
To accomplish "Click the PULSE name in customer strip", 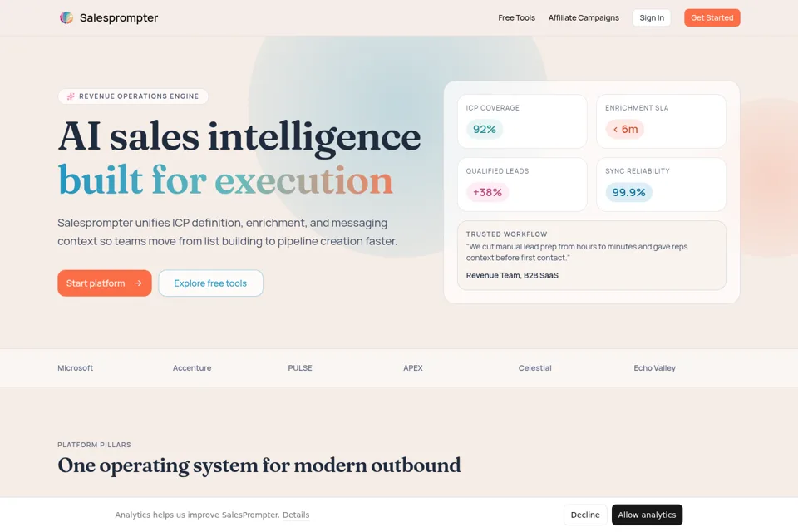I will click(300, 368).
